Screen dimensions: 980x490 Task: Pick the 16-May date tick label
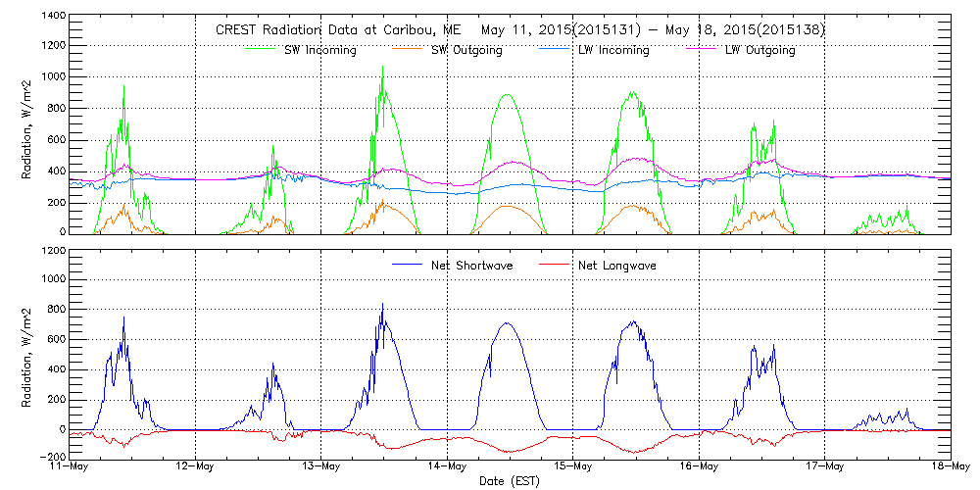(x=699, y=466)
